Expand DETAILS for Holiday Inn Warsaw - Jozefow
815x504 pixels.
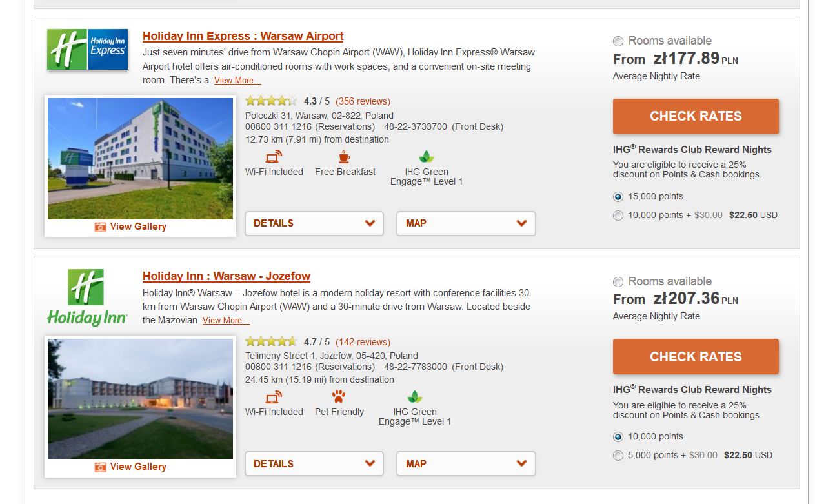(x=314, y=464)
